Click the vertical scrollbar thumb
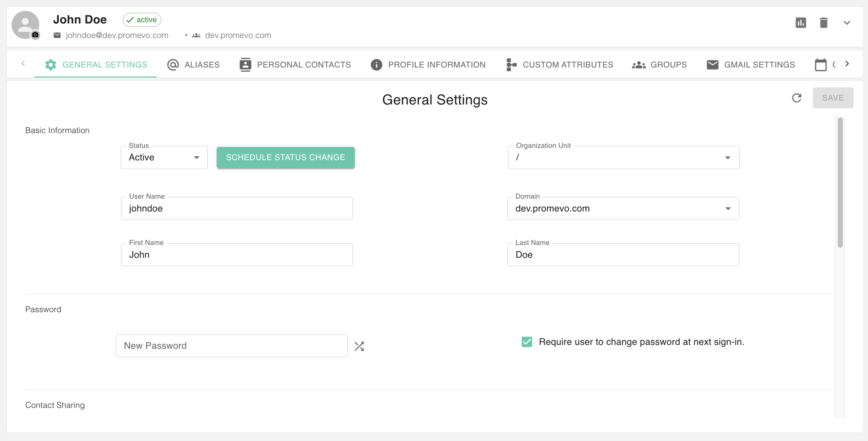Viewport: 868px width, 441px height. 840,183
